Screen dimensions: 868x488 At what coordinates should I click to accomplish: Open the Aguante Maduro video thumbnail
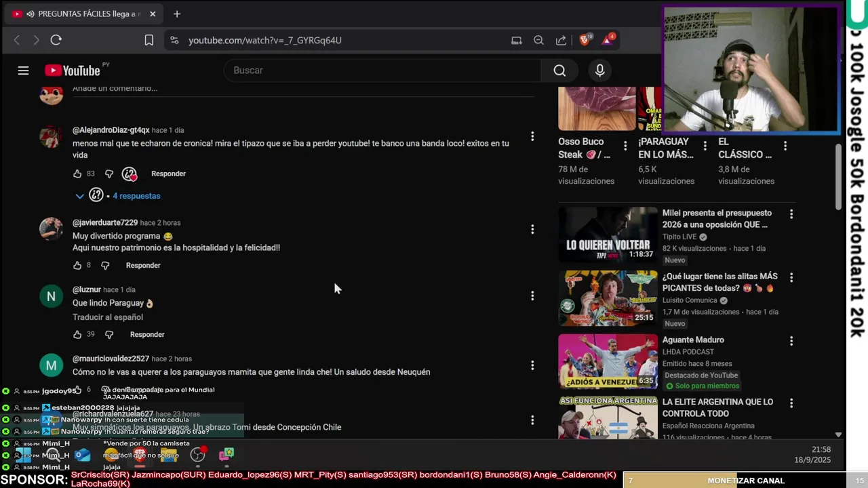[x=608, y=361]
